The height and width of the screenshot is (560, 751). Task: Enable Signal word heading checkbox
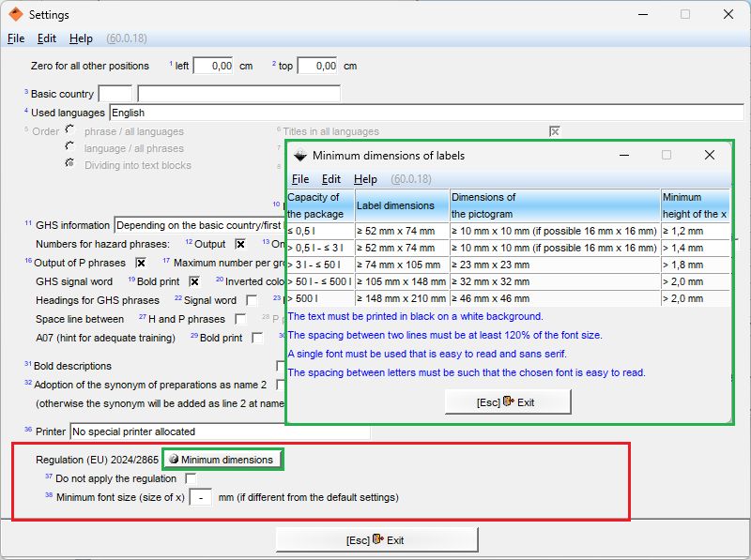(251, 300)
